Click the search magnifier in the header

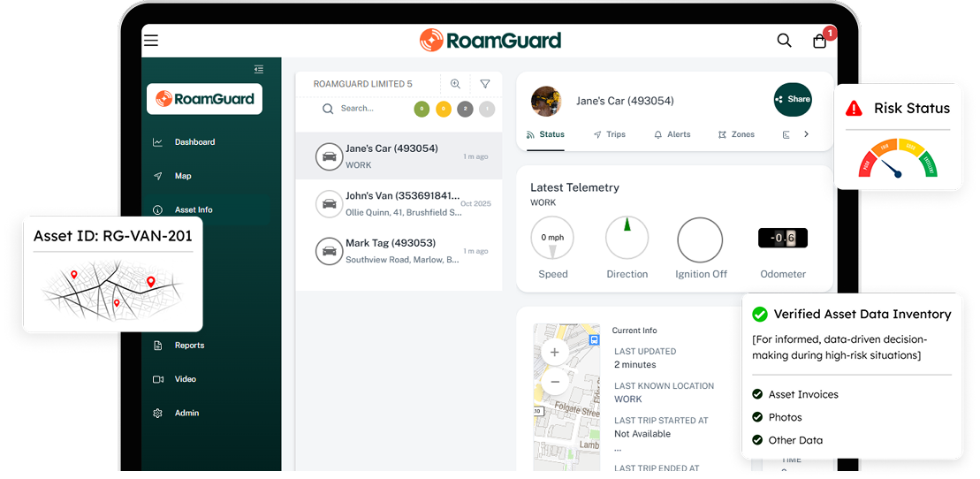pyautogui.click(x=784, y=41)
